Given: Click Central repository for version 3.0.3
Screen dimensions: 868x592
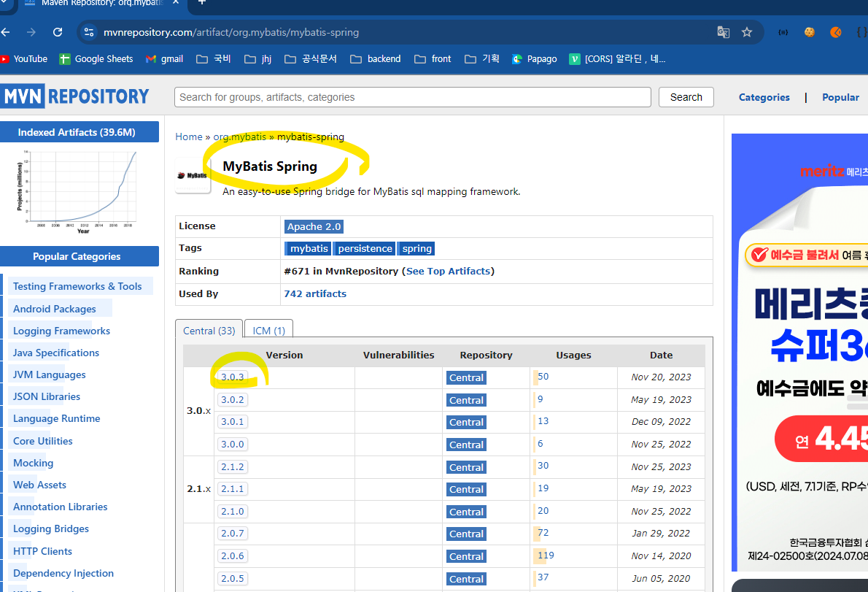Looking at the screenshot, I should point(466,377).
